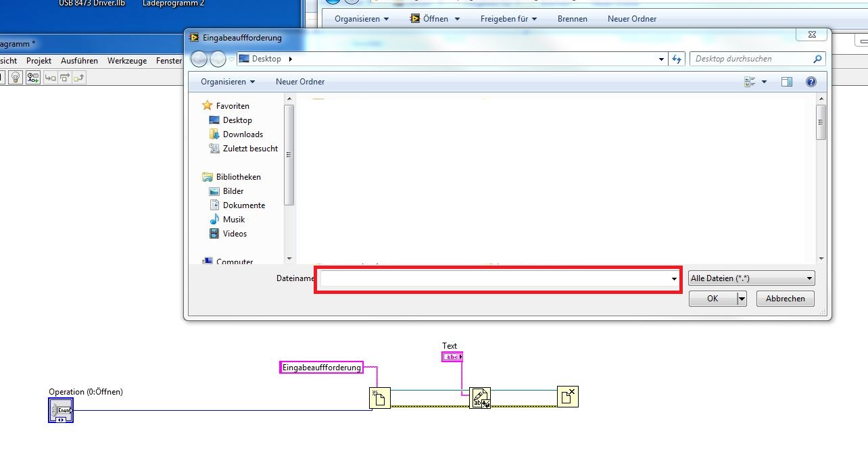Select the Eingabeauffforderung string constant
The height and width of the screenshot is (473, 868).
click(322, 367)
